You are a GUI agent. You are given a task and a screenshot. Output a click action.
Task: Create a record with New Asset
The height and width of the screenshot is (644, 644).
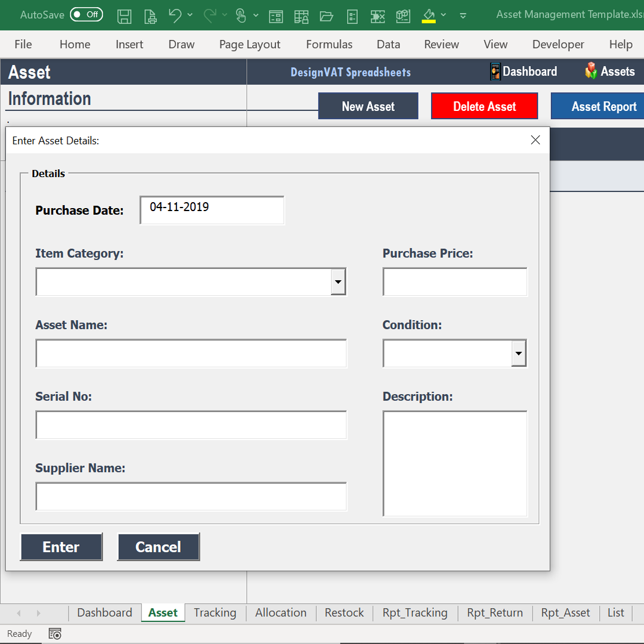coord(368,106)
